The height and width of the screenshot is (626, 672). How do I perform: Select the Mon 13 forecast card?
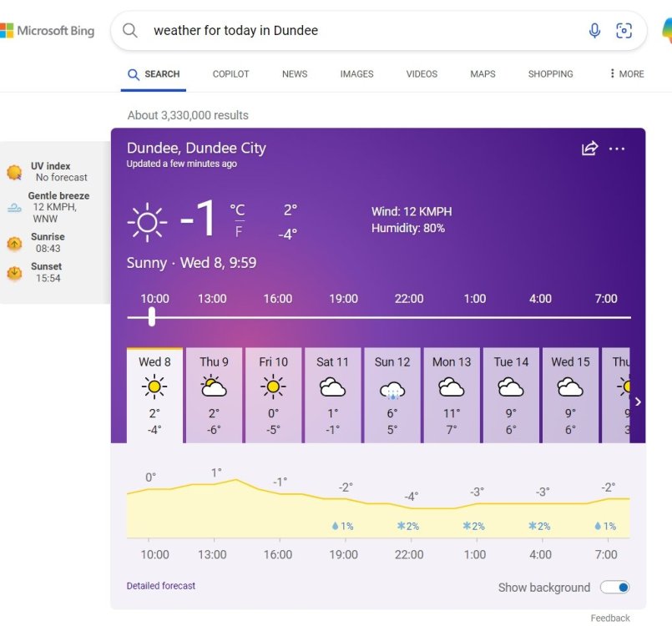[x=452, y=395]
